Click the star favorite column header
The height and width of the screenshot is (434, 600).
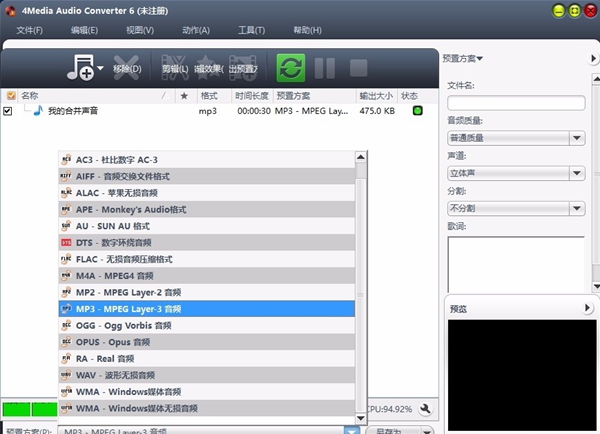point(184,96)
